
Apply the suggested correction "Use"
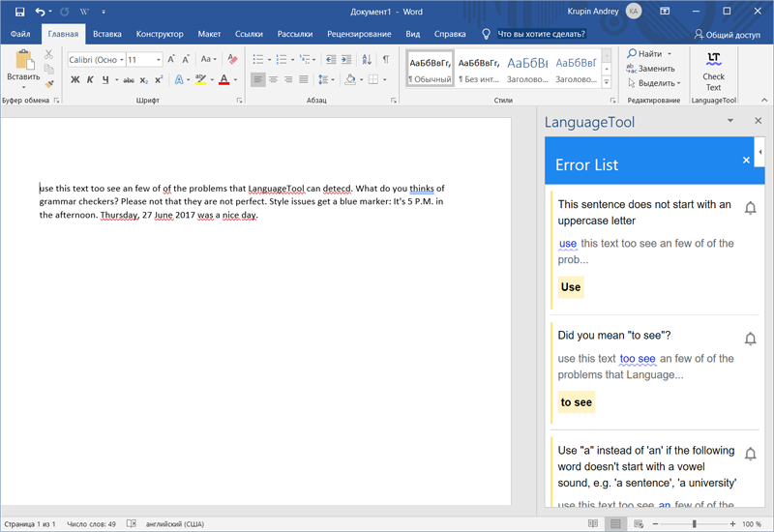571,286
